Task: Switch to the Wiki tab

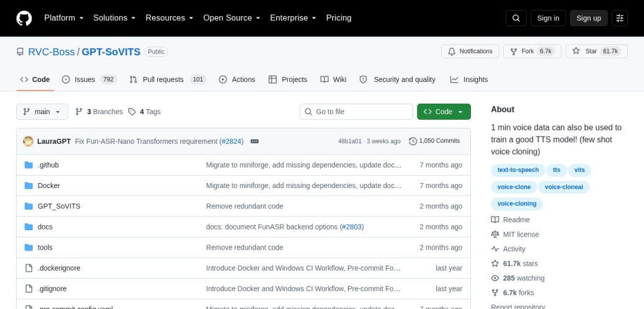Action: point(334,79)
